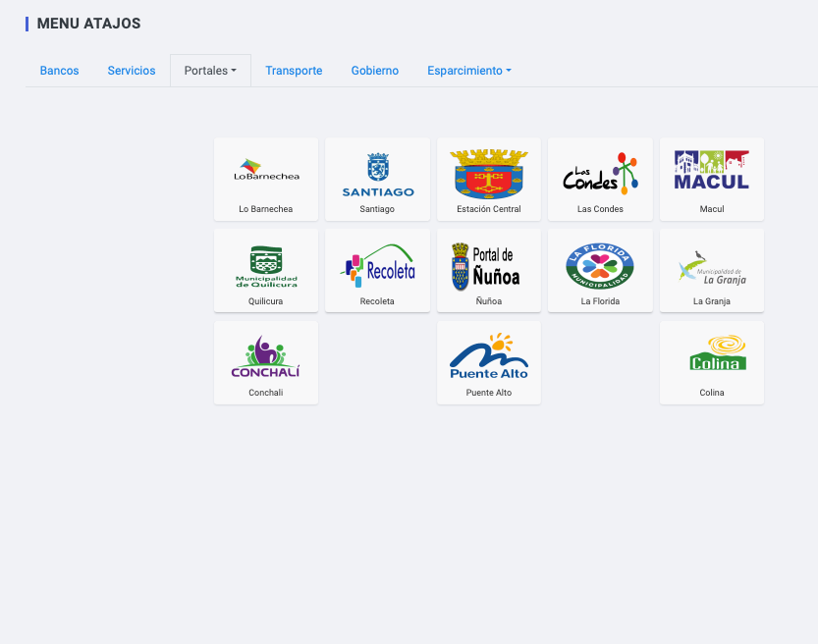The height and width of the screenshot is (644, 818).
Task: Click the Puente Alto text label
Action: point(489,393)
